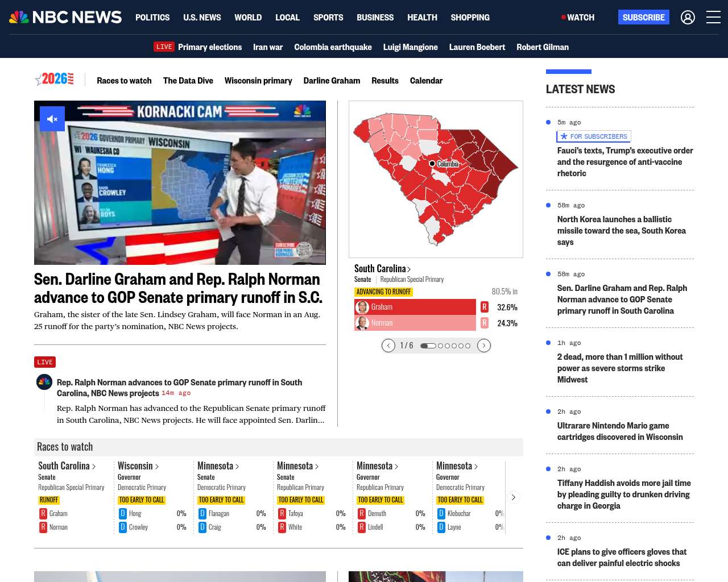Open Primary elections trending topic
This screenshot has height=582, width=728.
(210, 47)
